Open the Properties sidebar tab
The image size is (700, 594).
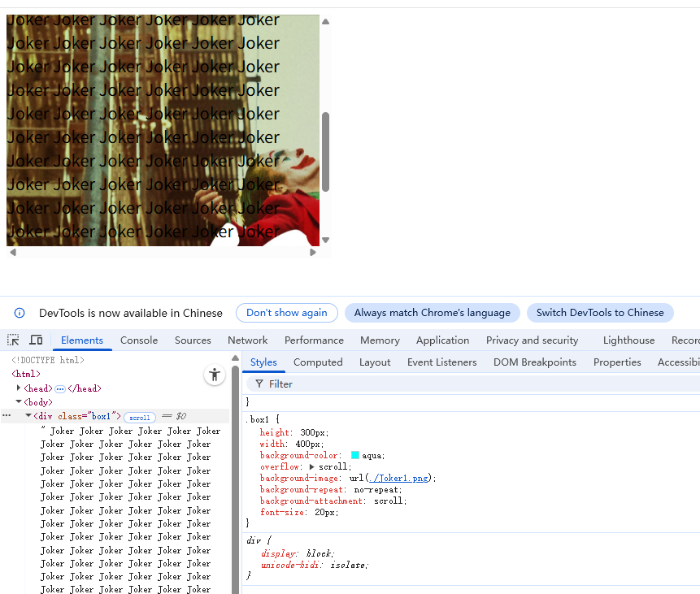pos(617,362)
